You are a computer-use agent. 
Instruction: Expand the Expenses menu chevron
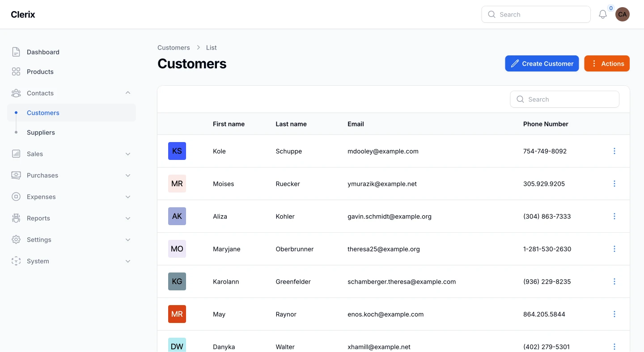point(128,197)
